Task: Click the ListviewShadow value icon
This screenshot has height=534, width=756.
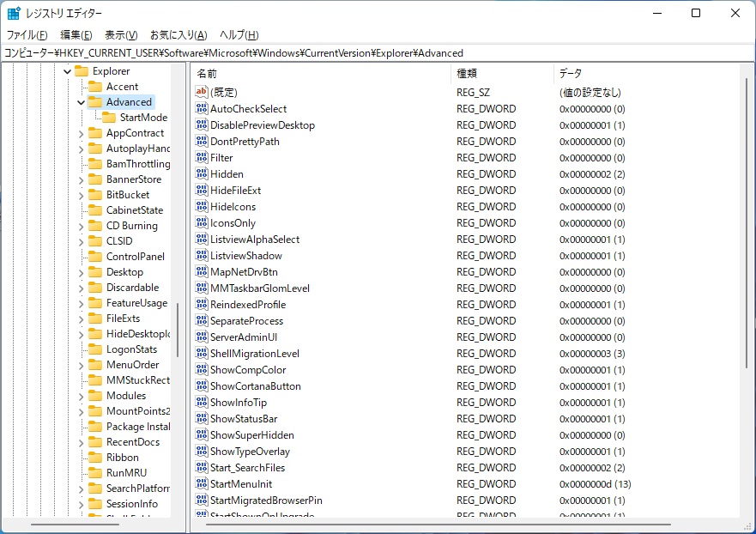Action: (202, 255)
